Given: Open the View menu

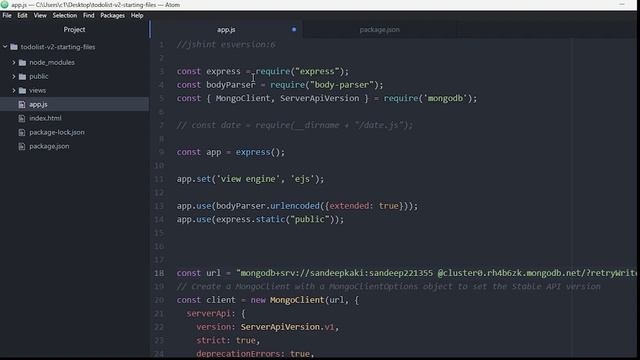Looking at the screenshot, I should pyautogui.click(x=40, y=16).
